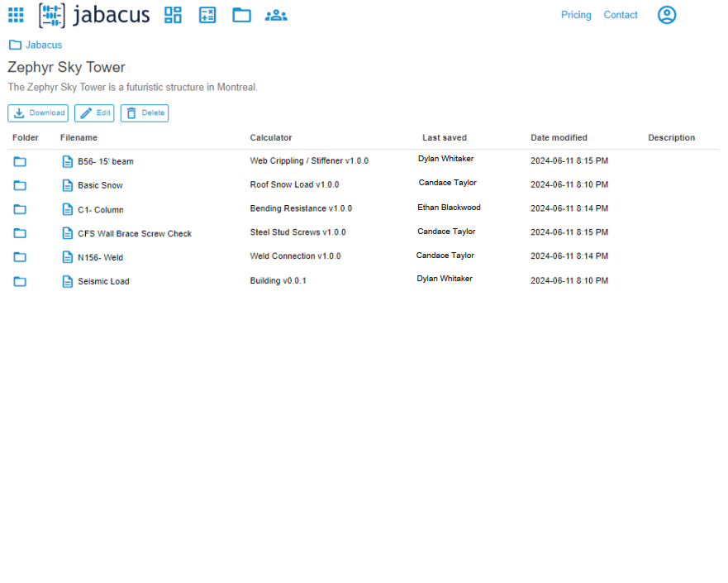Sort by Description column header
The height and width of the screenshot is (583, 728).
(671, 137)
